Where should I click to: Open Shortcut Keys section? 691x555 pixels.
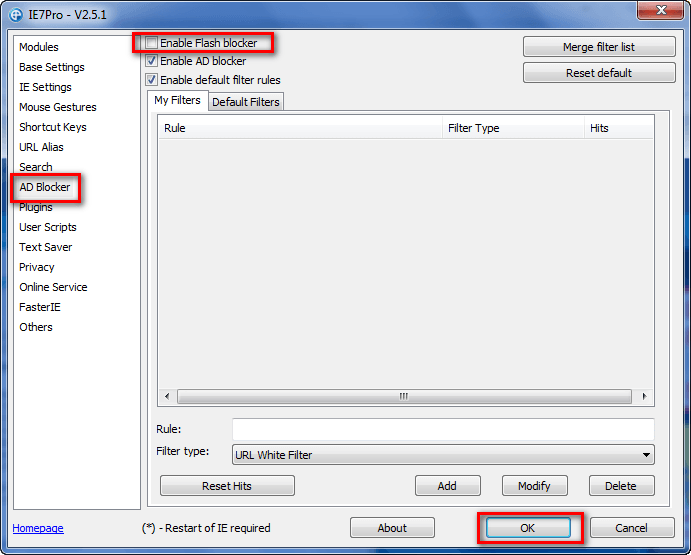tap(53, 127)
